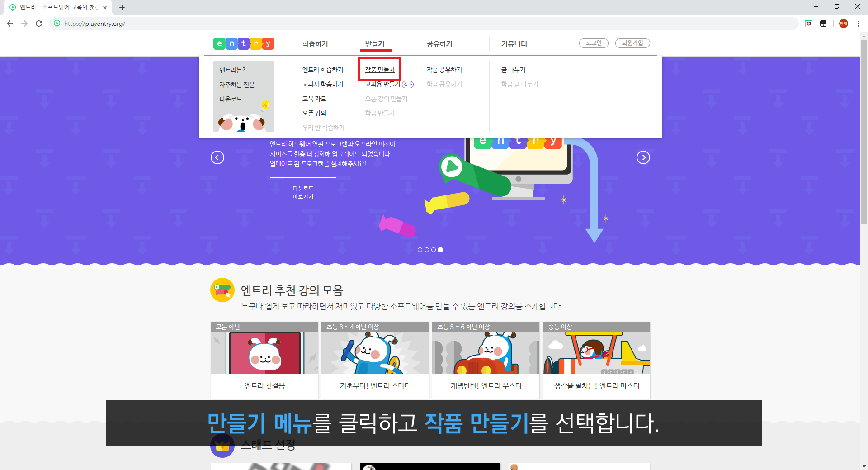This screenshot has height=470, width=868.
Task: Select the fourth carousel dot
Action: click(440, 250)
